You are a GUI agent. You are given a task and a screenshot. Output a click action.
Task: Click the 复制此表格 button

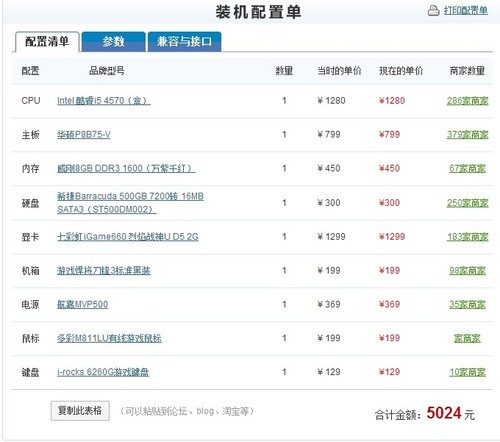(x=80, y=411)
